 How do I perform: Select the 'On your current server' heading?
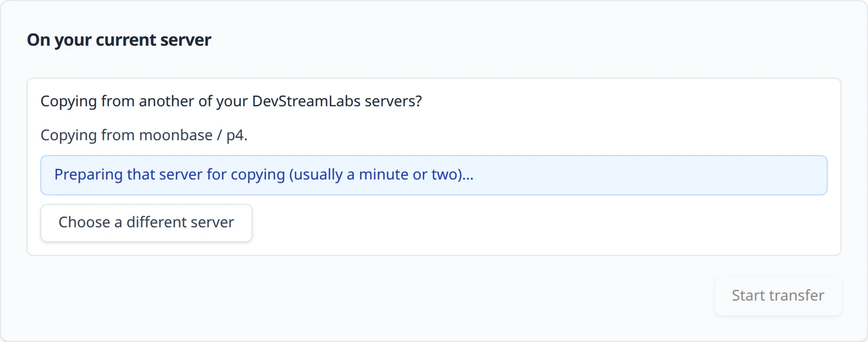(119, 40)
